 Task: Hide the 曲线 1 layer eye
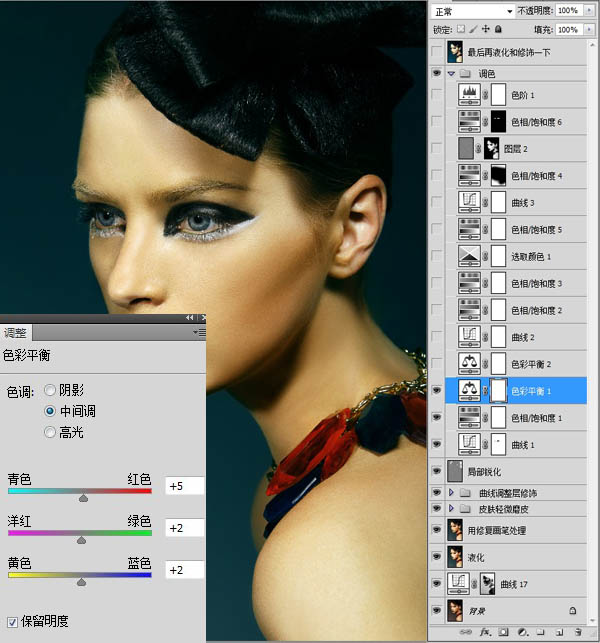click(436, 444)
